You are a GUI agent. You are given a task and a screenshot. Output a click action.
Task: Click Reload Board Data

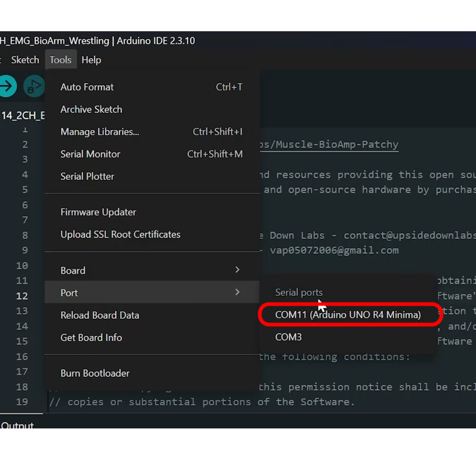click(152, 315)
